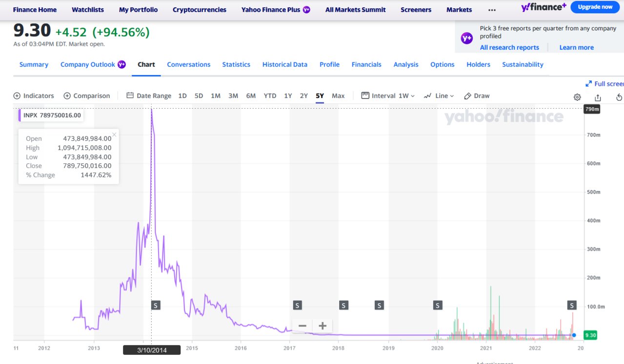Open the All research reports link
Viewport: 624px width, 364px height.
click(509, 47)
